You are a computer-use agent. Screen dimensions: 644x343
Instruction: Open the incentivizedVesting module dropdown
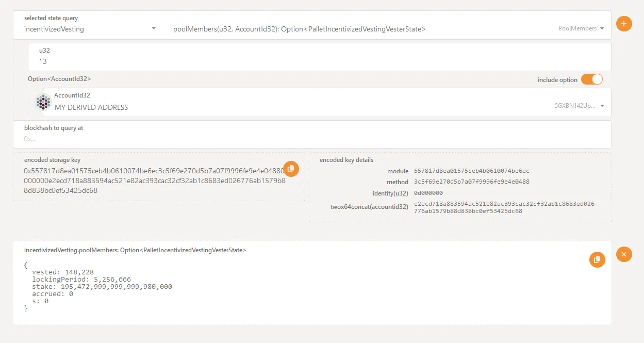pyautogui.click(x=153, y=29)
